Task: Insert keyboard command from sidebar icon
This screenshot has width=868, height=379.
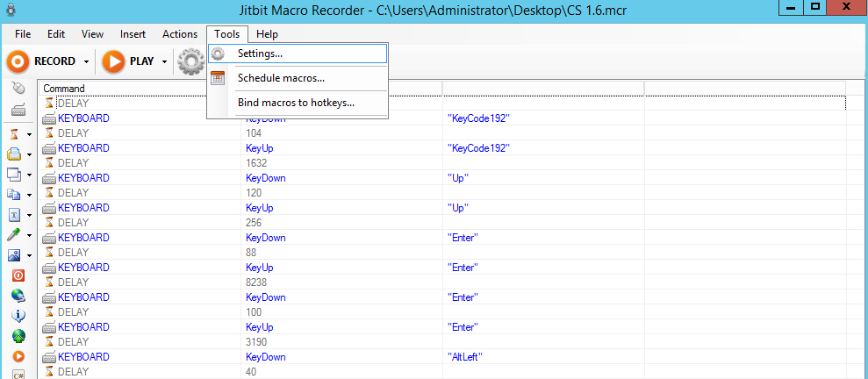Action: click(18, 111)
